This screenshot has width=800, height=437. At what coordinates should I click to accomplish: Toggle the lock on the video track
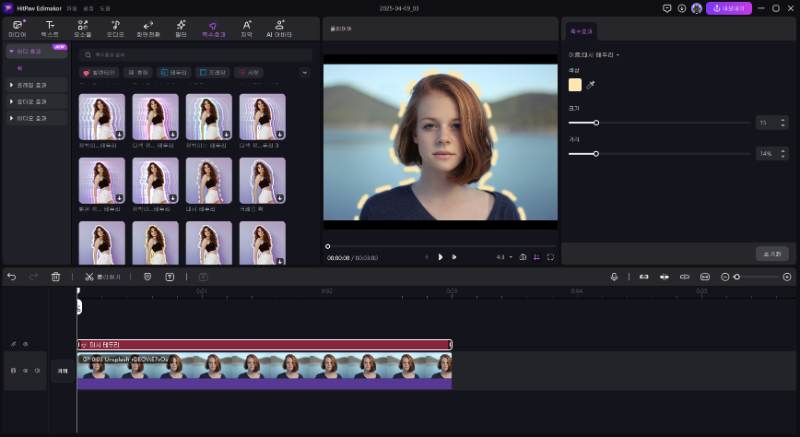[13, 370]
